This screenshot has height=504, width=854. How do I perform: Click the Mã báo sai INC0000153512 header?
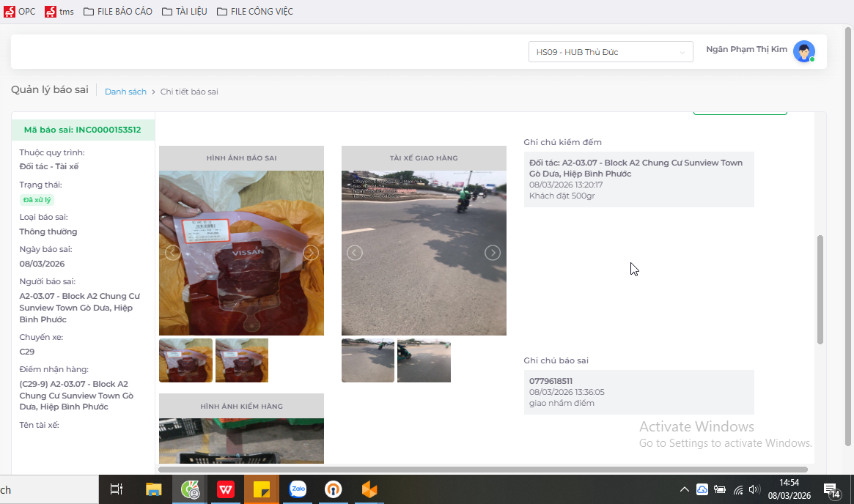83,130
